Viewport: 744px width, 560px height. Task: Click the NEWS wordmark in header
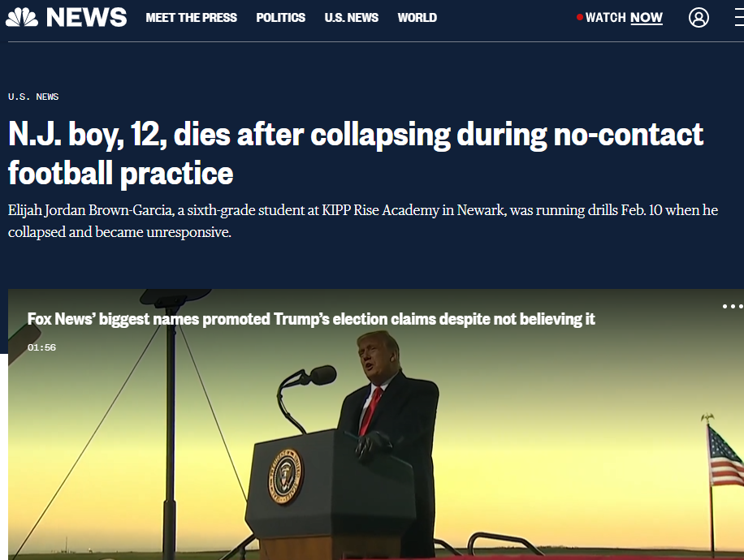(x=86, y=18)
